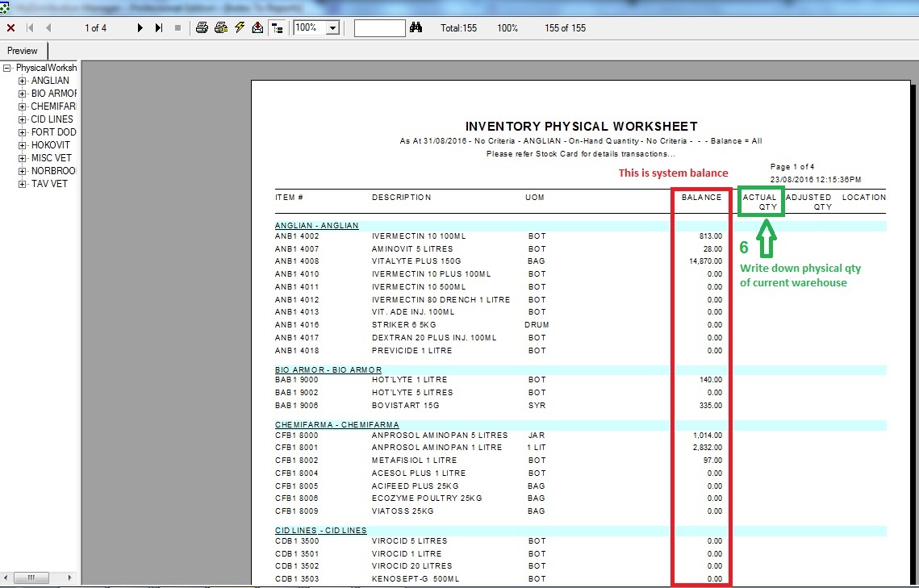Click the search text input field

379,28
